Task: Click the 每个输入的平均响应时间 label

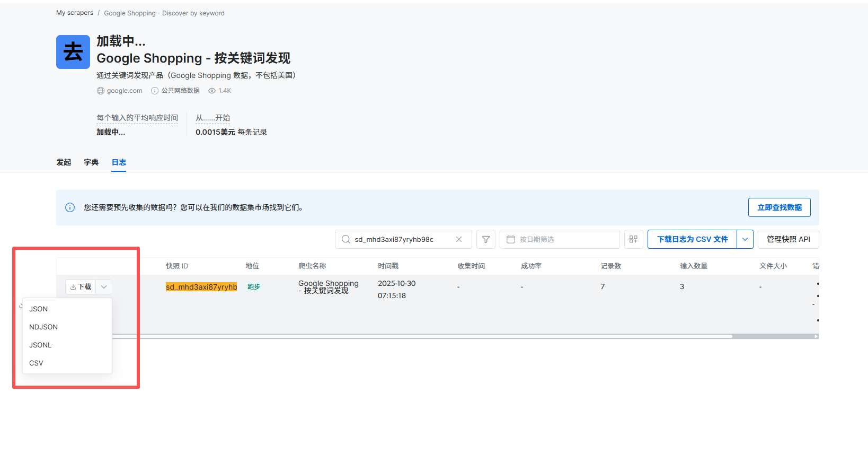Action: [137, 118]
